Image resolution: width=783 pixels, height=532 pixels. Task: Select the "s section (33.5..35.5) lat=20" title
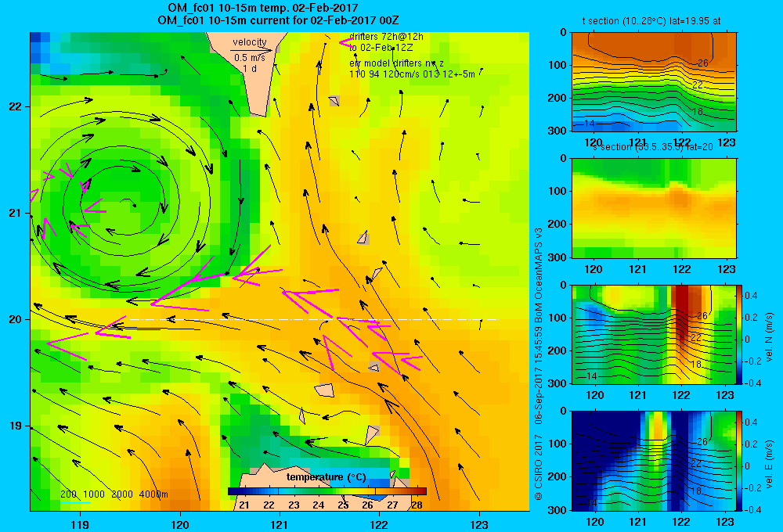653,147
